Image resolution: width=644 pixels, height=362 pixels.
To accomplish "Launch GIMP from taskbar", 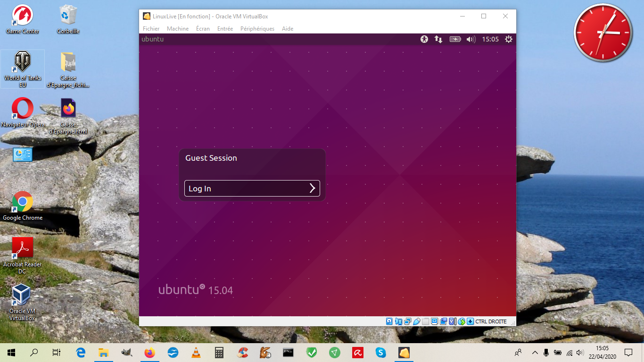I will point(126,352).
